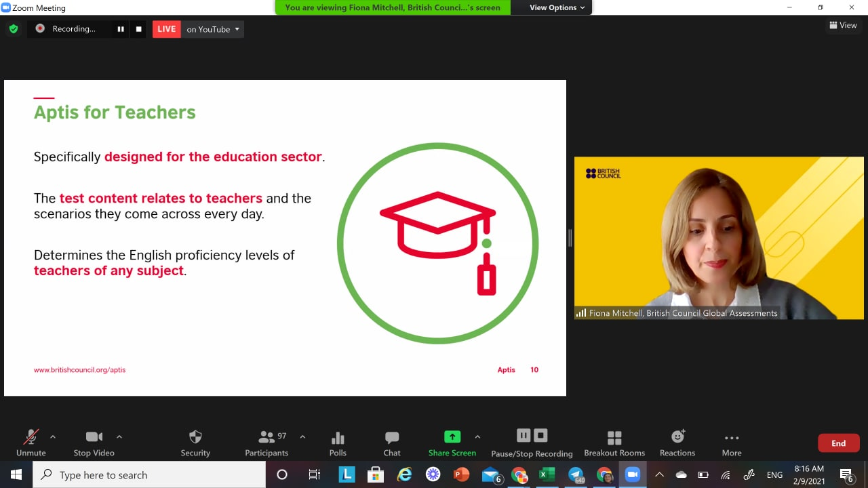Open clock showing 8:16 AM
868x488 pixels.
[809, 475]
